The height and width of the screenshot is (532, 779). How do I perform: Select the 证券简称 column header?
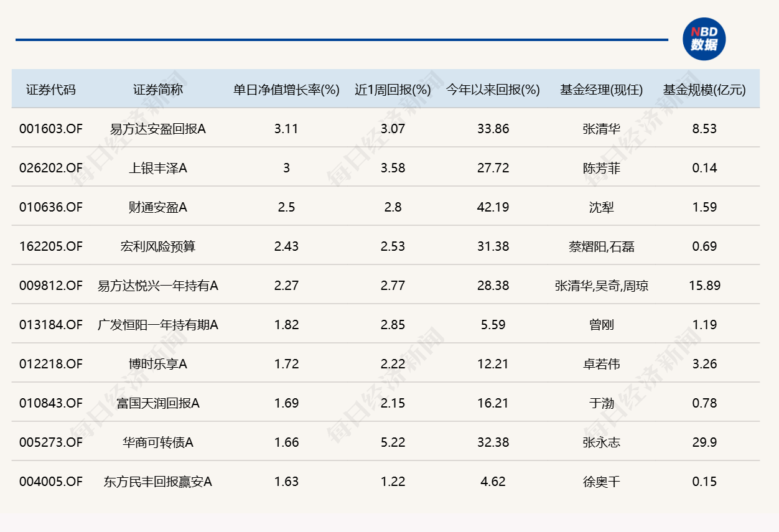click(158, 90)
